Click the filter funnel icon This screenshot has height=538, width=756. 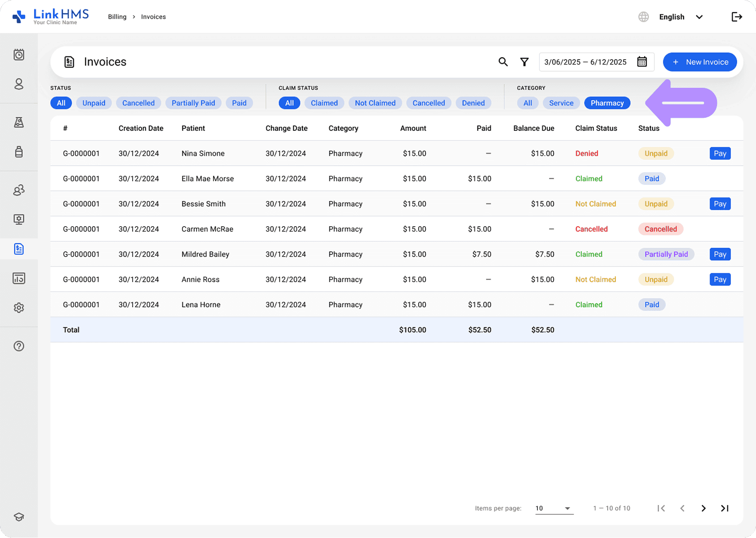pyautogui.click(x=524, y=62)
